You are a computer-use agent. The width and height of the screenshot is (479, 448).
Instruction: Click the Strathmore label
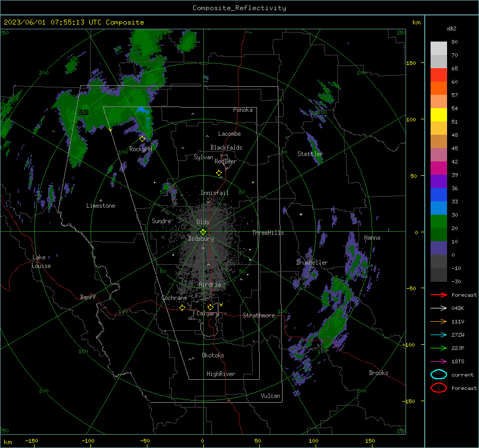click(259, 315)
